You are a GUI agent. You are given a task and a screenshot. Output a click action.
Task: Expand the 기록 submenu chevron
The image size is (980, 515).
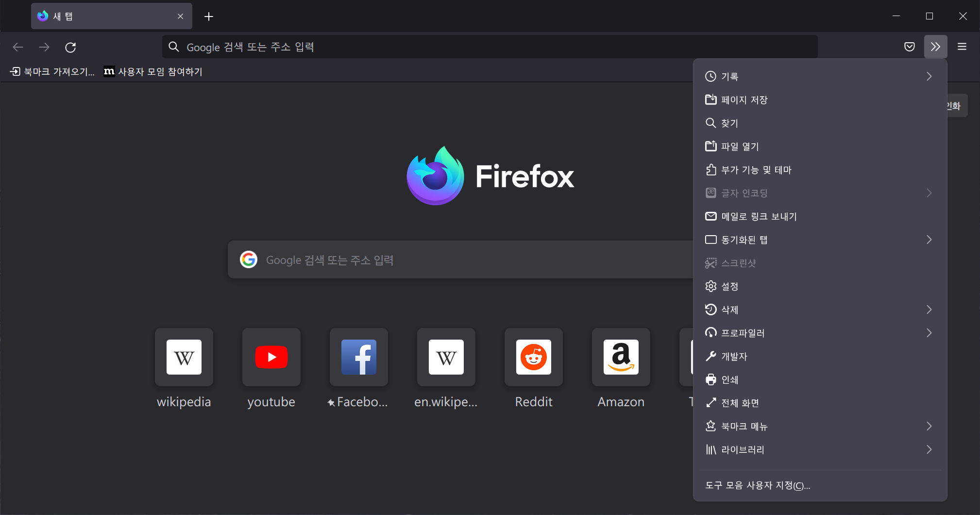pos(929,76)
